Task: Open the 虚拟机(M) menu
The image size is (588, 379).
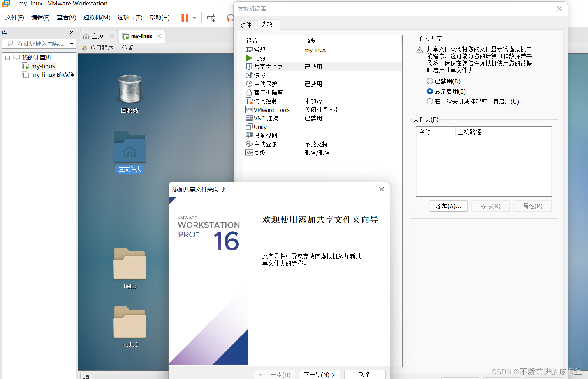Action: click(x=97, y=18)
